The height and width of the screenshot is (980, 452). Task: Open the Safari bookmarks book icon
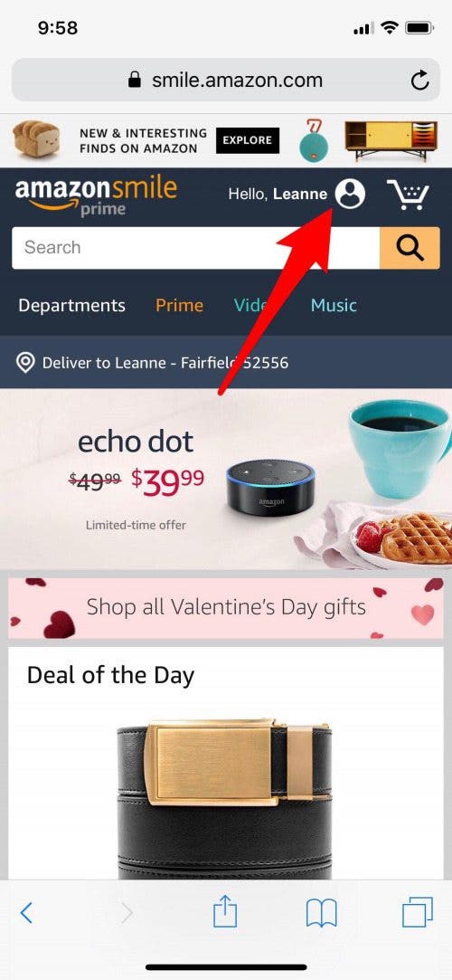322,914
